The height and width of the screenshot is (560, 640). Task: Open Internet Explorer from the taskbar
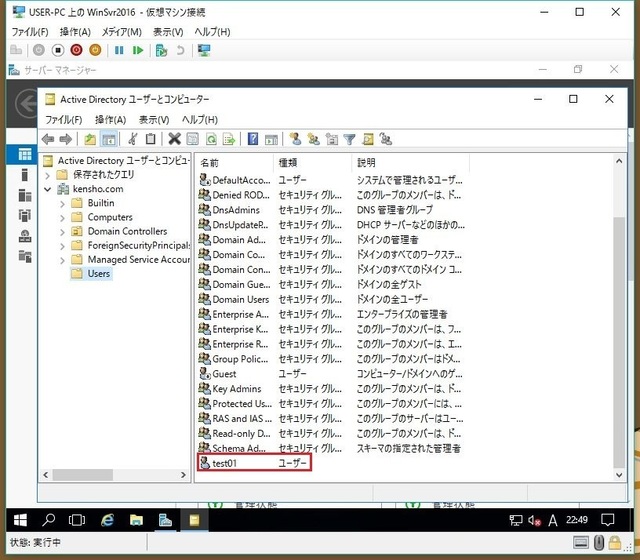click(x=107, y=520)
